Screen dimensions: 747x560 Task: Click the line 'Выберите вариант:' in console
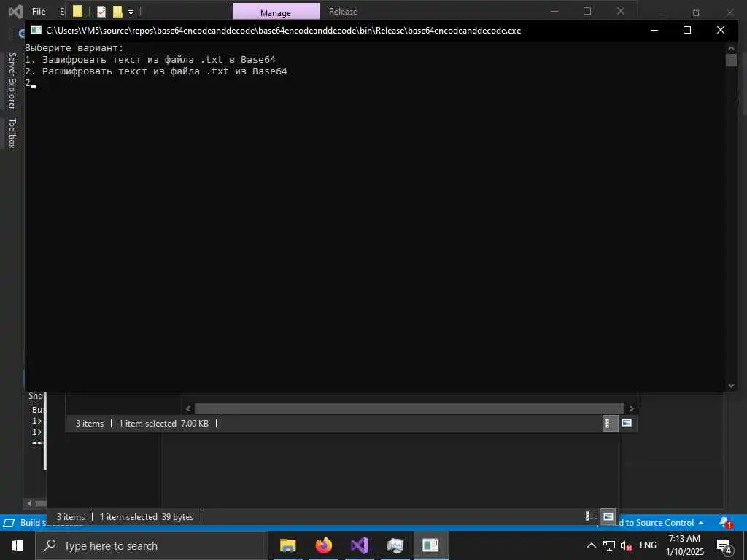74,47
